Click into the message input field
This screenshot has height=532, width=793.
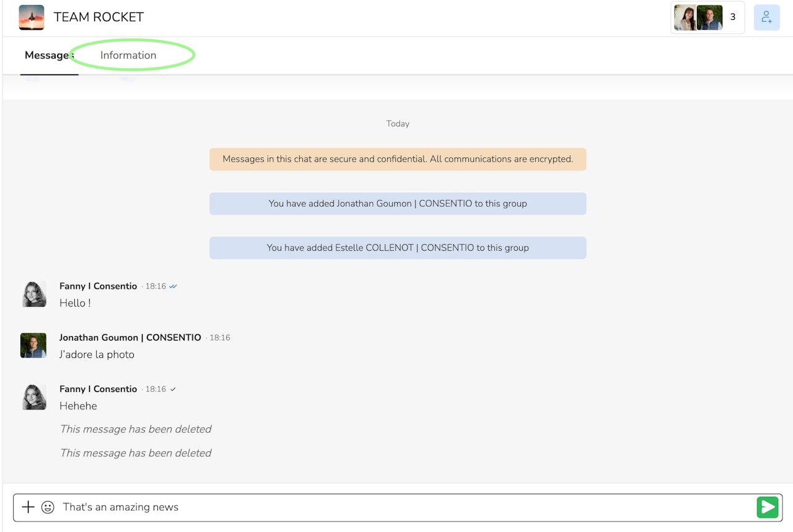[x=403, y=507]
